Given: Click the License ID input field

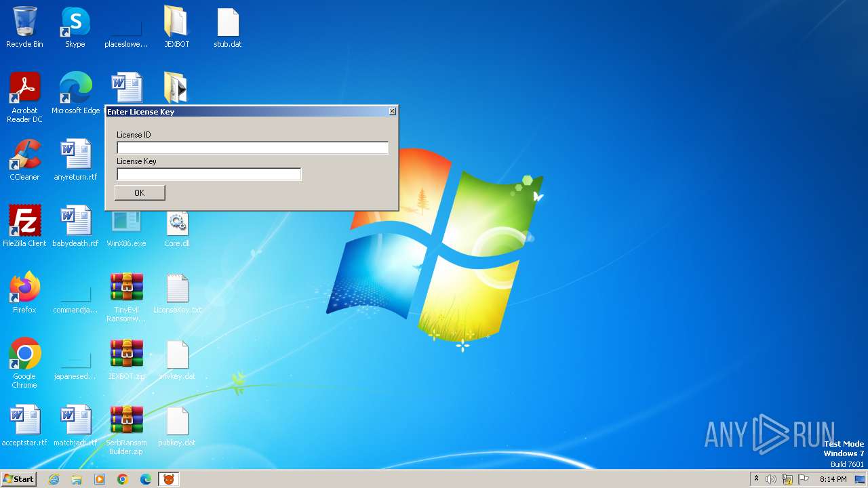Looking at the screenshot, I should click(x=252, y=148).
